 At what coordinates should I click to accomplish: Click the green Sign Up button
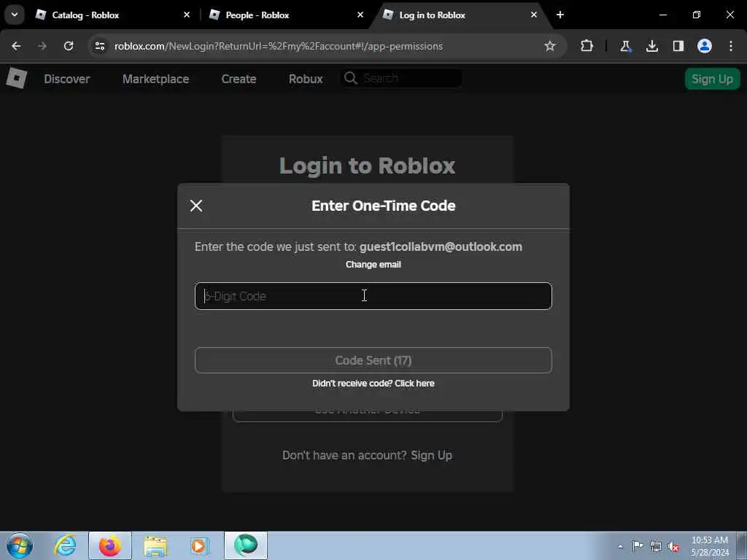tap(712, 79)
